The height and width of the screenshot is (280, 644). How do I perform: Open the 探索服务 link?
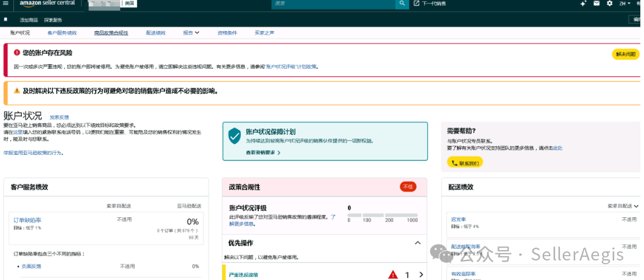click(x=53, y=20)
